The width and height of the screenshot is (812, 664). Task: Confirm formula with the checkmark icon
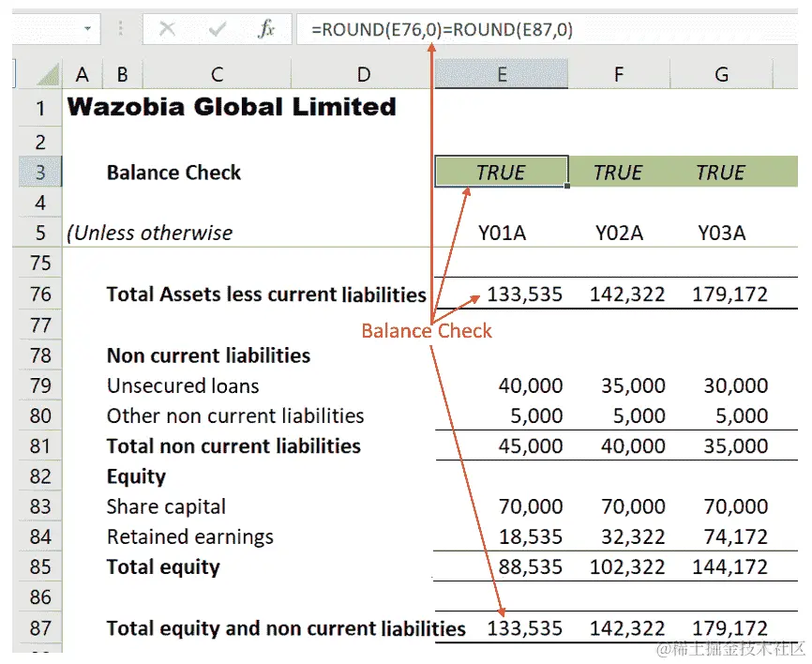[217, 29]
